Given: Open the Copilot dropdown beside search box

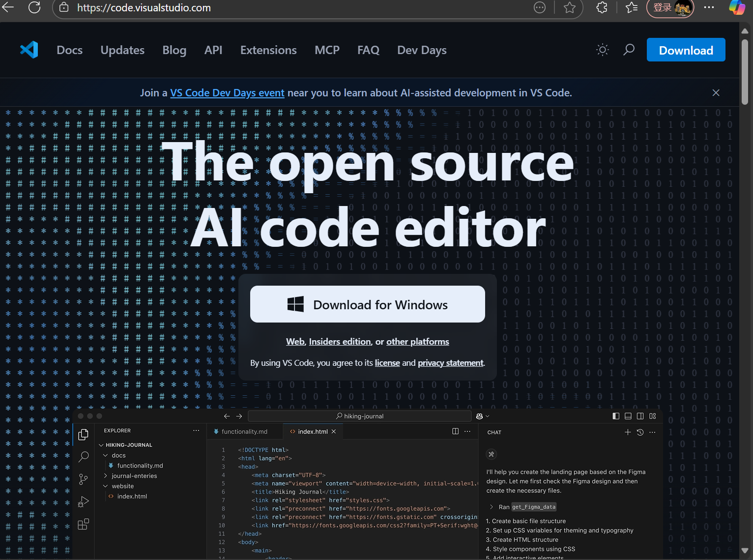Looking at the screenshot, I should 483,416.
